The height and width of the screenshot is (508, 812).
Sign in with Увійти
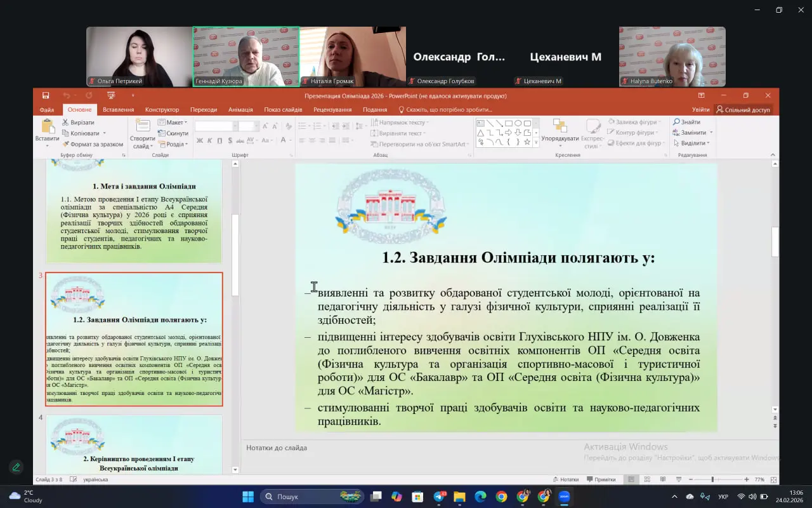point(700,110)
